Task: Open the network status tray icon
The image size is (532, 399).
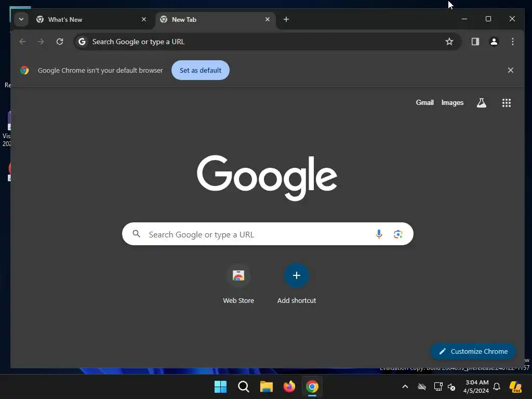Action: coord(438,387)
